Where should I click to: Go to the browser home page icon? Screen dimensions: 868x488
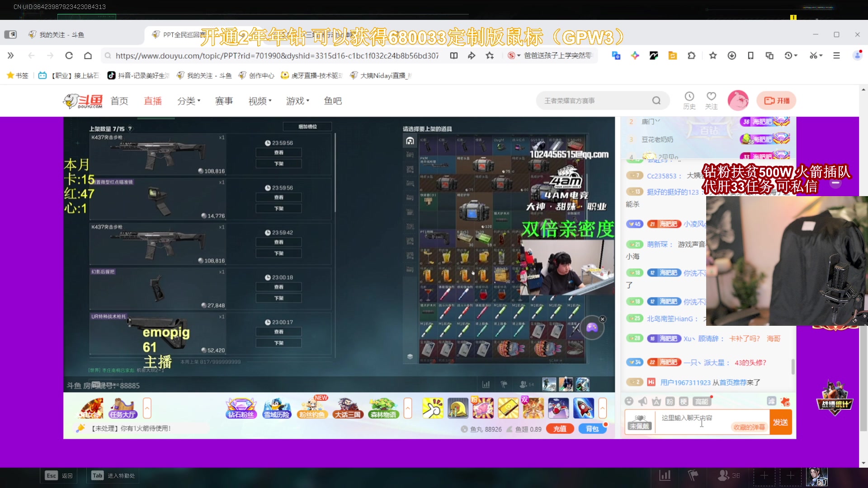click(x=88, y=56)
